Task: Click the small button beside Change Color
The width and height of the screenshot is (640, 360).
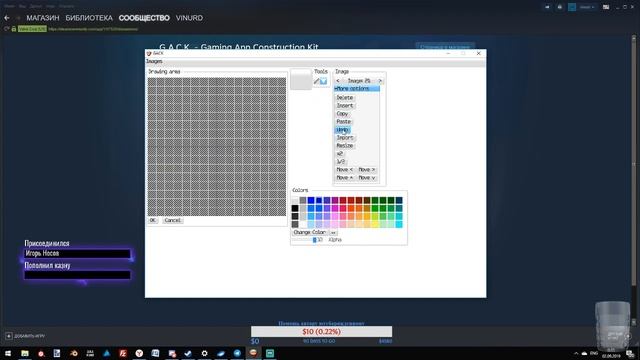Action: point(333,232)
